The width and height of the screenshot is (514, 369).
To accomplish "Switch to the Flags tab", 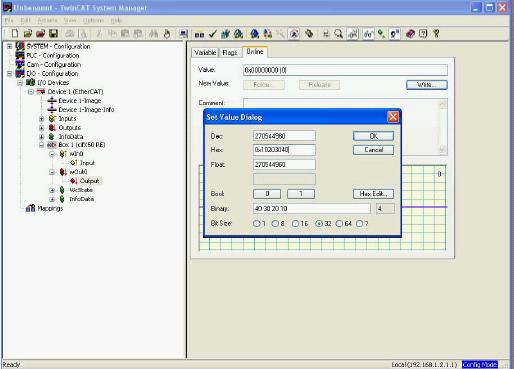I will (x=230, y=52).
